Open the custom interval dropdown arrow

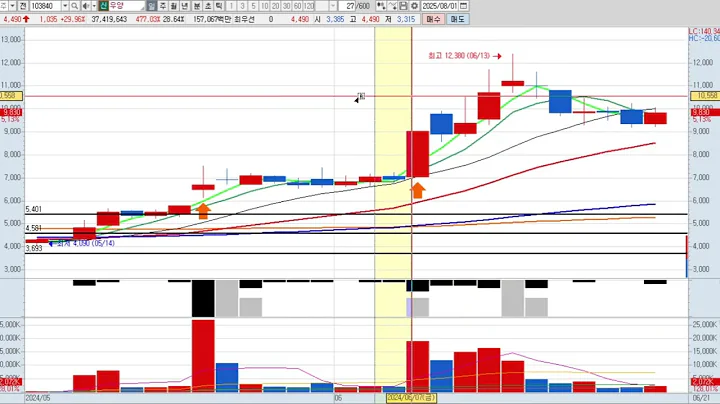[x=333, y=6]
